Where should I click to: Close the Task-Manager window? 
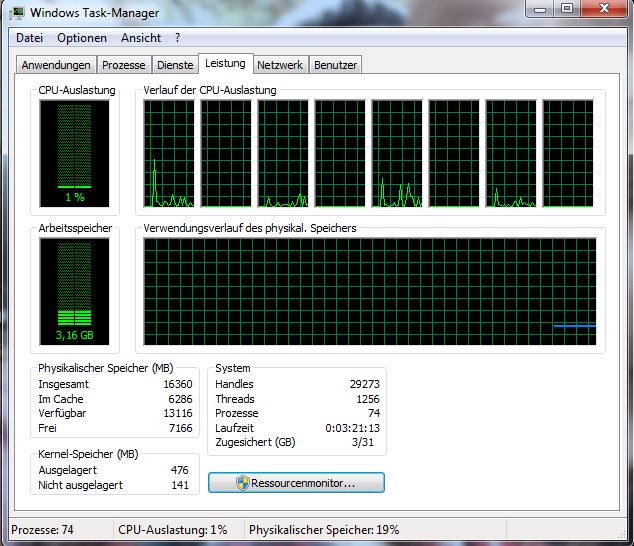pyautogui.click(x=603, y=10)
